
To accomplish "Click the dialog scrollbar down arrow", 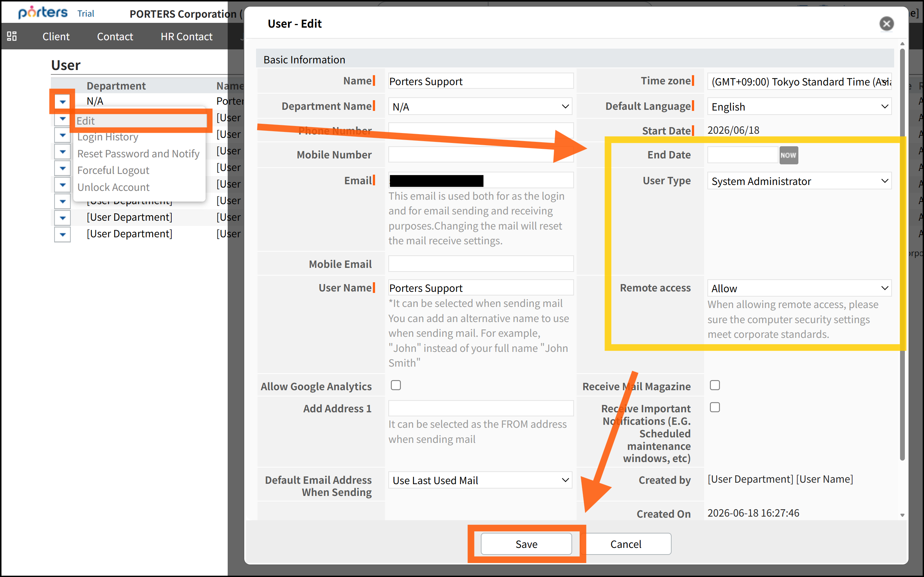I will [x=902, y=515].
